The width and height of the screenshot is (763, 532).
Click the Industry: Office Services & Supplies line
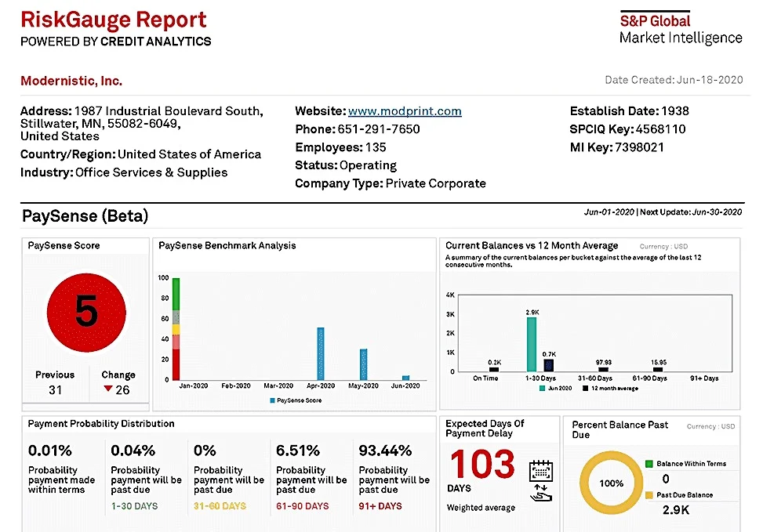click(x=124, y=172)
